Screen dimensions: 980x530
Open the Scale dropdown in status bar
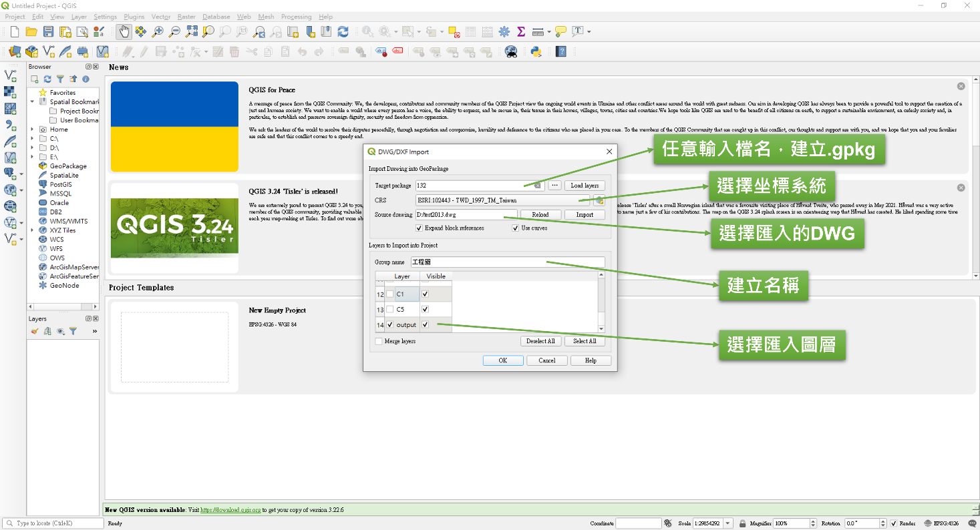pos(728,523)
